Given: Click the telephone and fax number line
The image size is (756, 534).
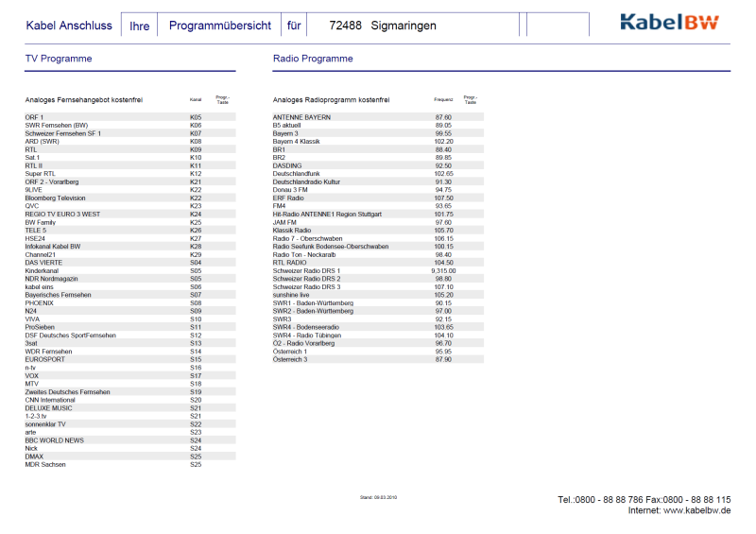Looking at the screenshot, I should point(644,499).
